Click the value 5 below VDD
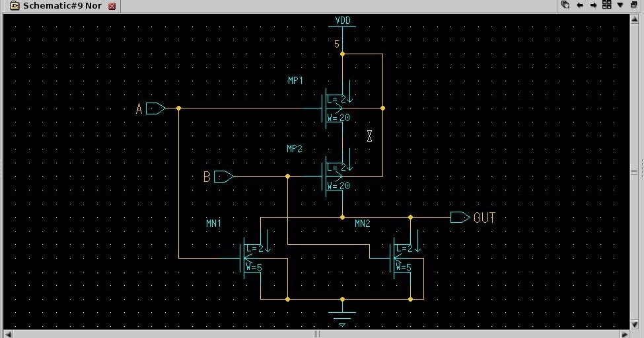The width and height of the screenshot is (644, 338). (337, 44)
